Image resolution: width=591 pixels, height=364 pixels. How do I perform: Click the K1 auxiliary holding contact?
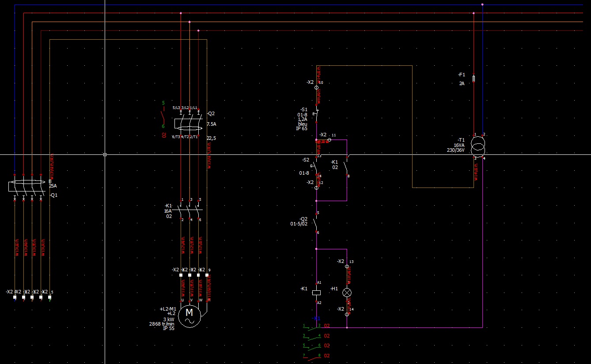click(x=347, y=166)
